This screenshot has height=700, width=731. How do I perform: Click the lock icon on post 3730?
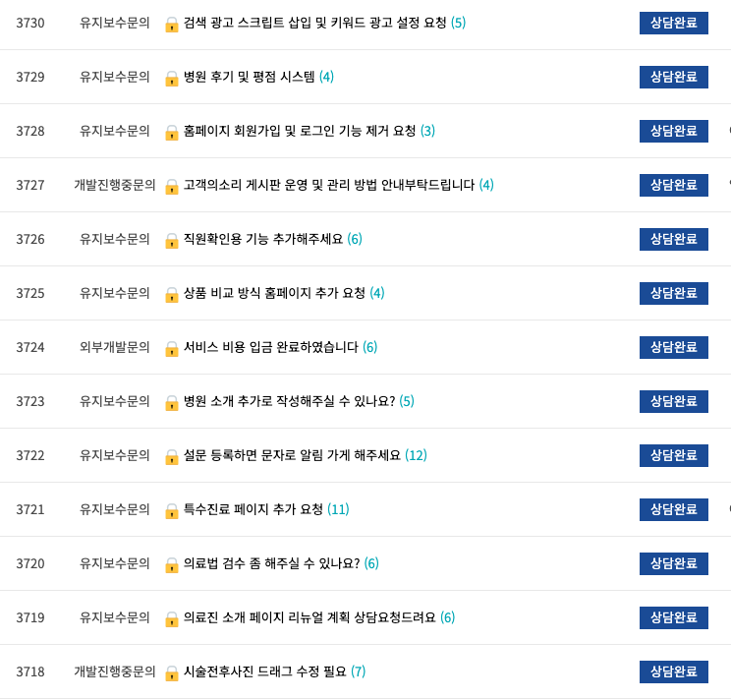pyautogui.click(x=172, y=25)
